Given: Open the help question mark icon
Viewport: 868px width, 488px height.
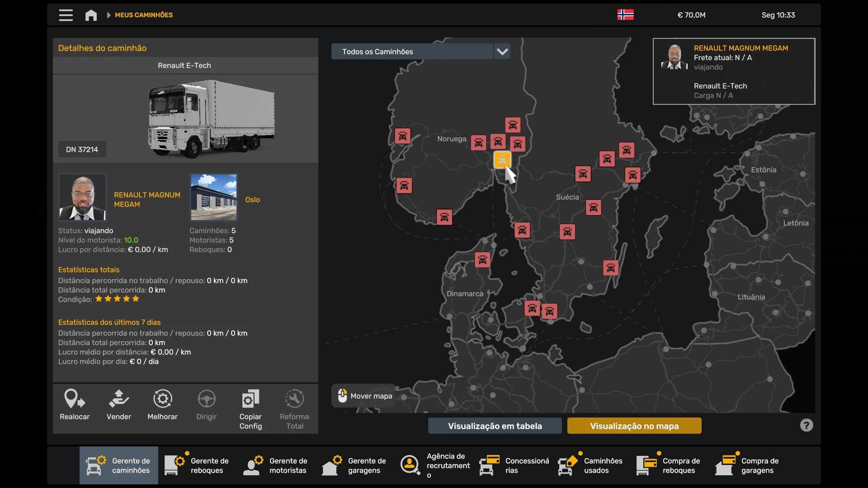Looking at the screenshot, I should [806, 425].
